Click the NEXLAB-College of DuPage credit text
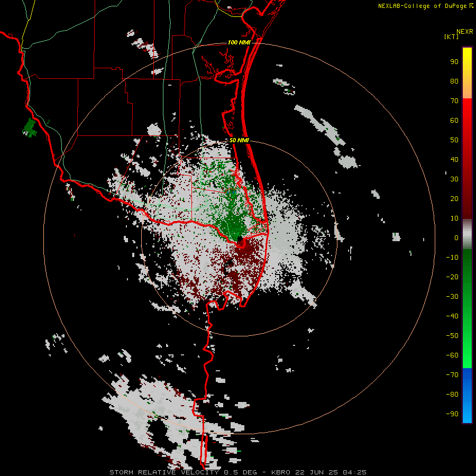The width and height of the screenshot is (476, 476). coord(426,6)
